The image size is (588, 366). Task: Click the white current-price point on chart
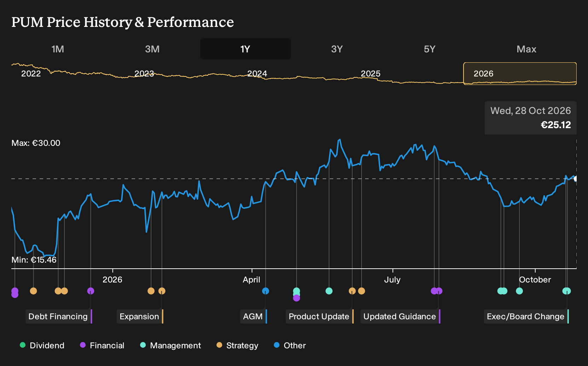tap(576, 179)
